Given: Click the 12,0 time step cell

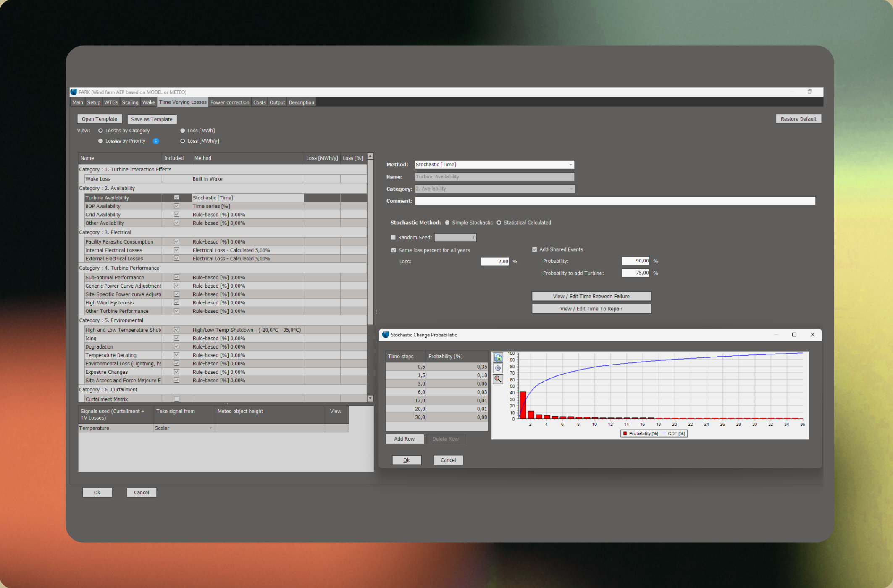Looking at the screenshot, I should coord(406,400).
